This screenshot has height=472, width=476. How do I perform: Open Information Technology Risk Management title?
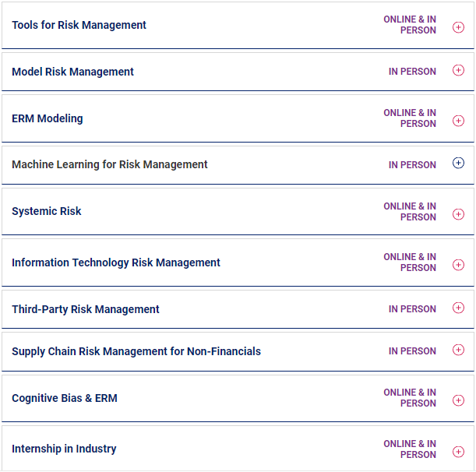115,262
